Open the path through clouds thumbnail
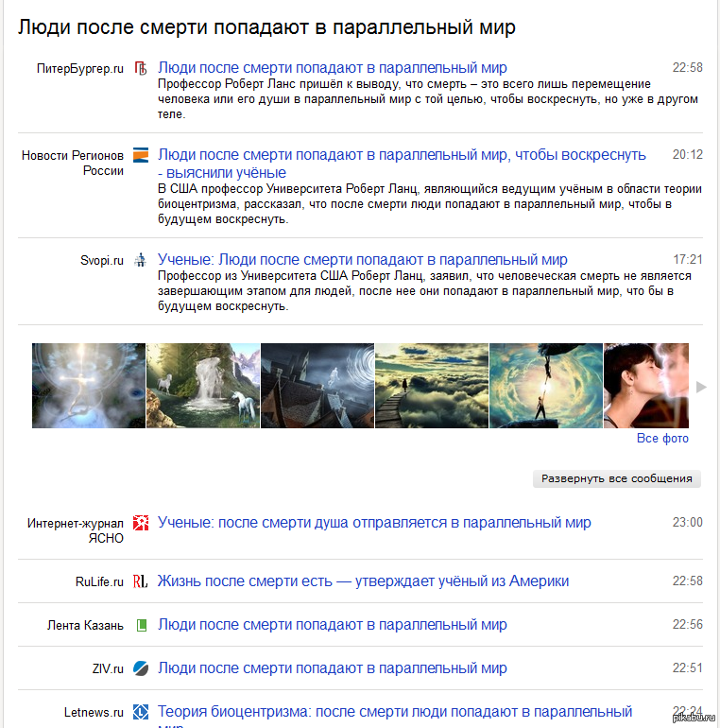Image resolution: width=720 pixels, height=728 pixels. coord(432,386)
